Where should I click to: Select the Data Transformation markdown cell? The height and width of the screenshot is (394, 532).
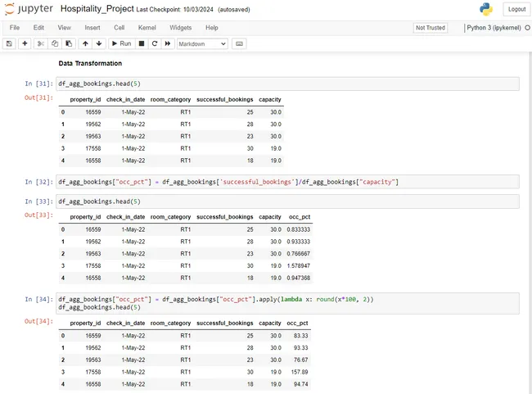tap(90, 63)
